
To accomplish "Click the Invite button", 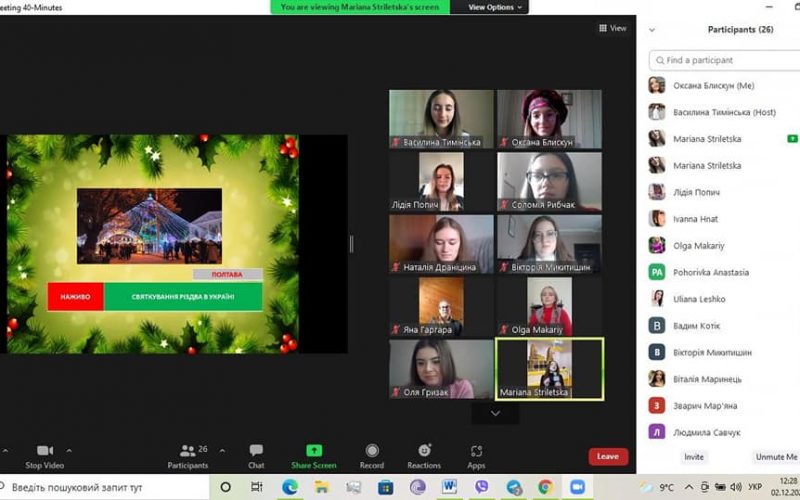I will pos(694,457).
